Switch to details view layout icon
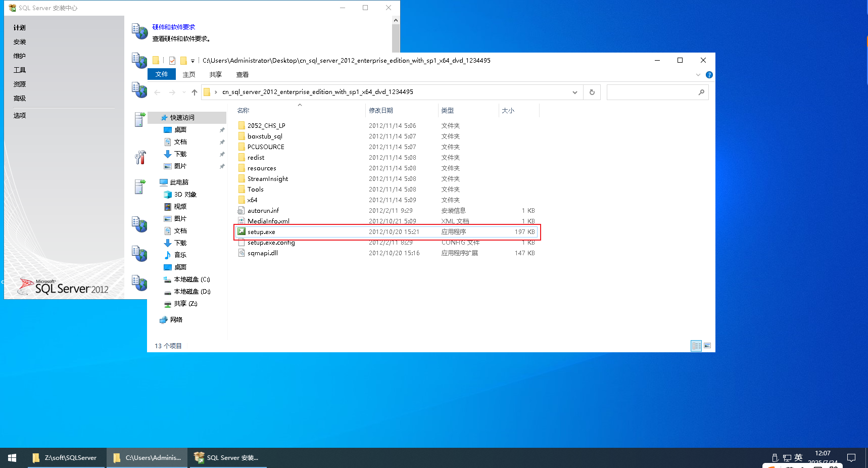 click(x=696, y=346)
